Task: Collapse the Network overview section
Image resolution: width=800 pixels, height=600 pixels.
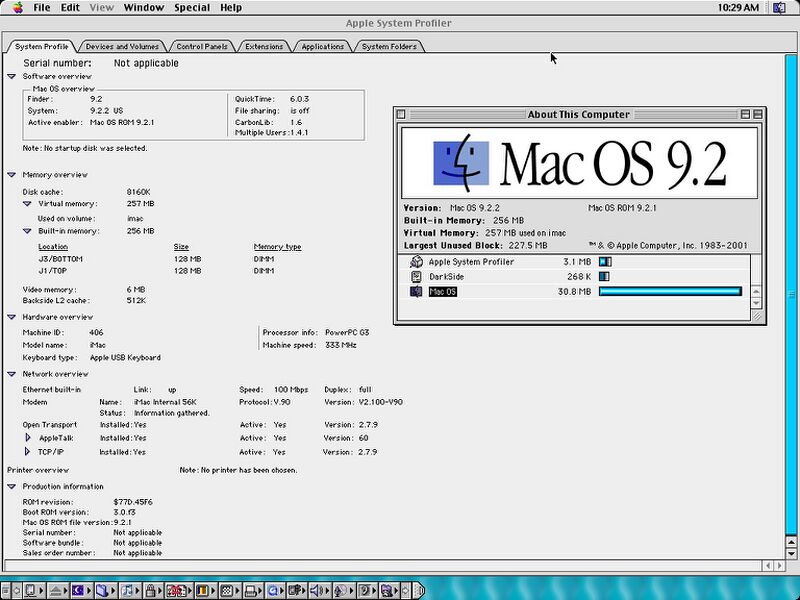Action: [12, 374]
